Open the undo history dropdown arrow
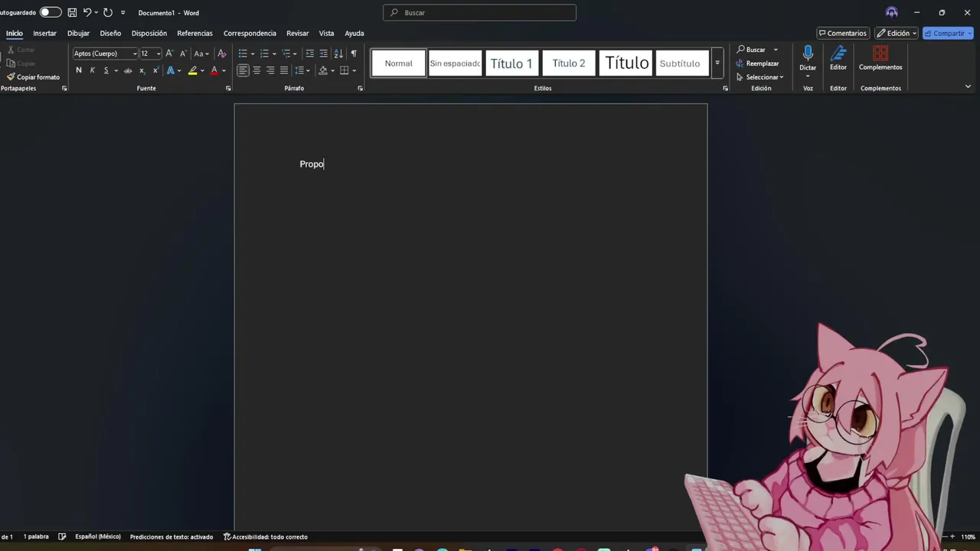This screenshot has width=980, height=551. [x=96, y=12]
